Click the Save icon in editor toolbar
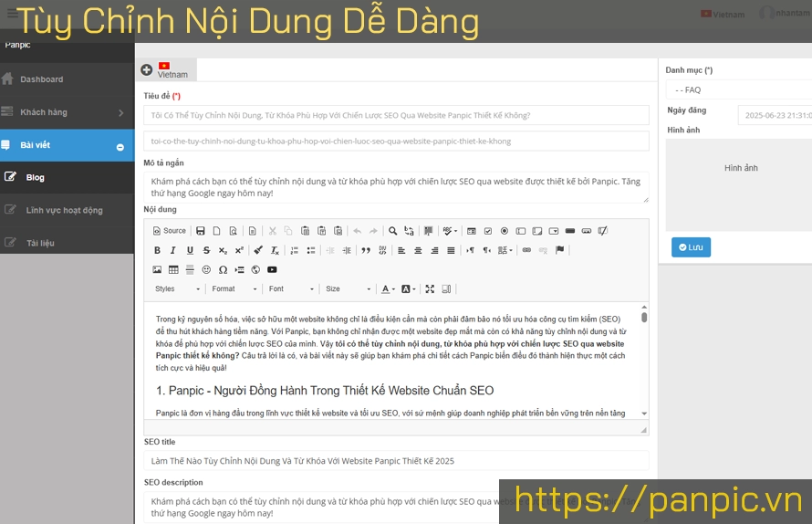812x524 pixels. 201,231
